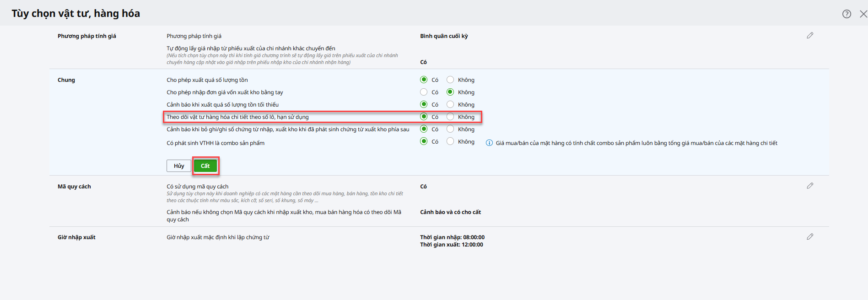Open the help question mark icon
Image resolution: width=868 pixels, height=300 pixels.
click(846, 14)
